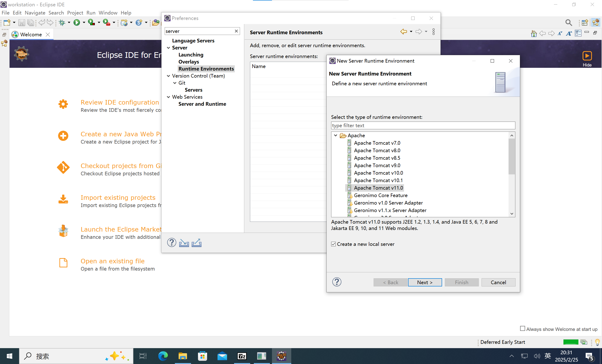Open the toolbar search magnifier icon
The height and width of the screenshot is (364, 602).
[x=568, y=23]
